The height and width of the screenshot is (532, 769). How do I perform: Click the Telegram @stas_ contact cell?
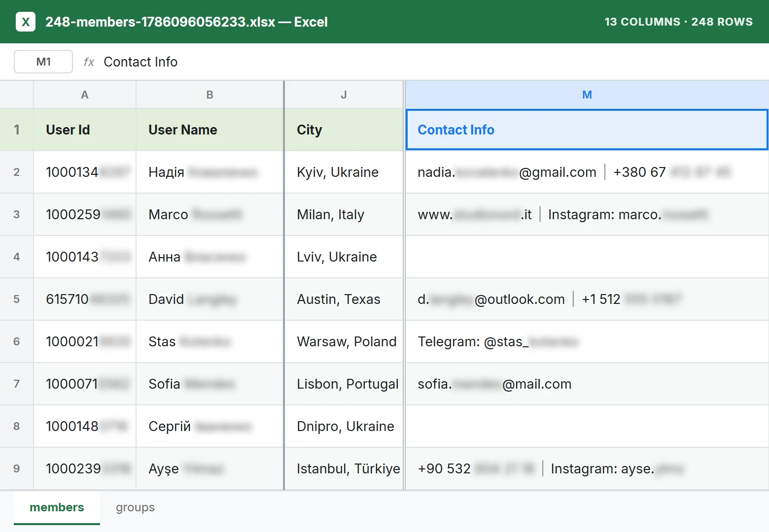coord(587,341)
